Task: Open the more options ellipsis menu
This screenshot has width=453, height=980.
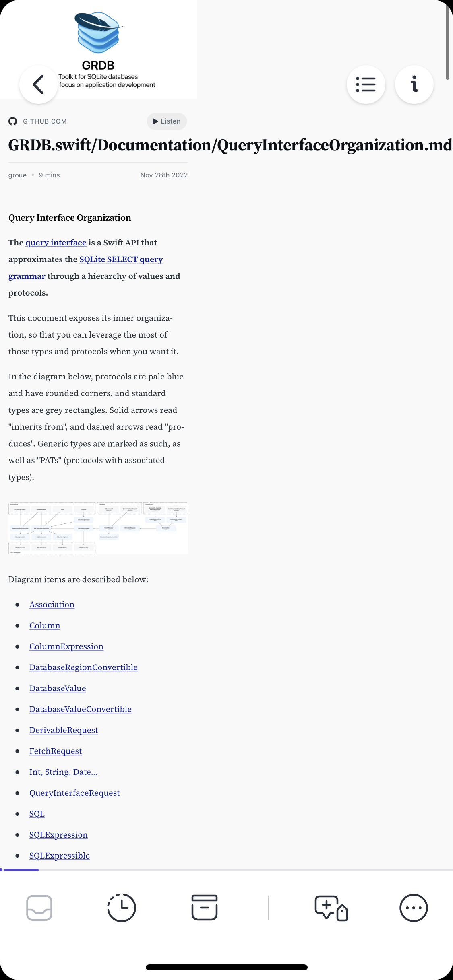Action: click(x=414, y=908)
